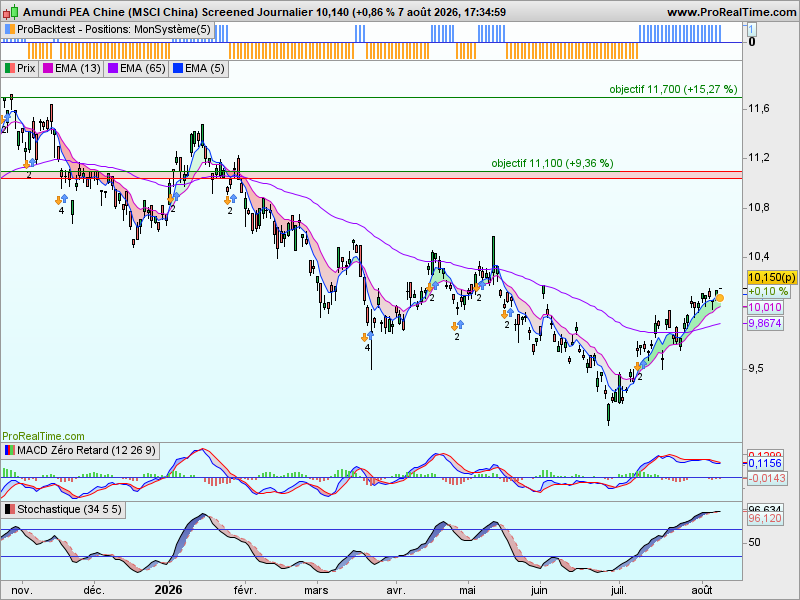
Task: Click the juil. label on time axis
Action: click(x=619, y=590)
